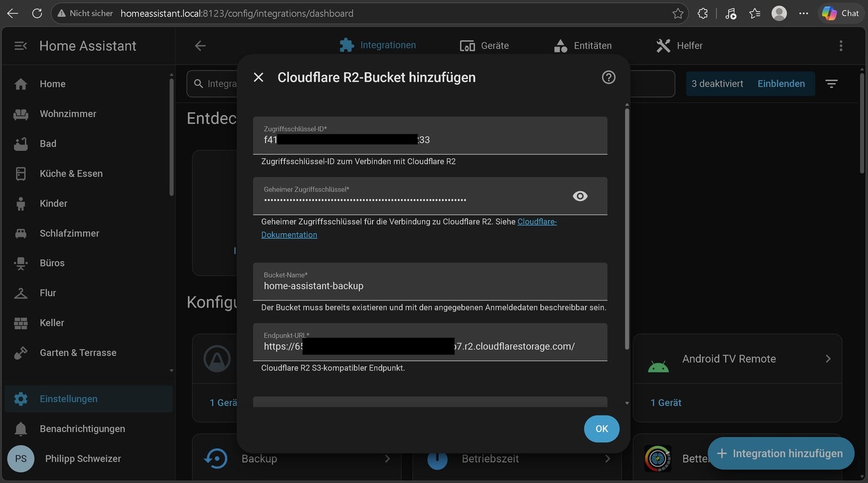This screenshot has height=483, width=868.
Task: Open browser extensions puzzle icon
Action: pos(703,14)
